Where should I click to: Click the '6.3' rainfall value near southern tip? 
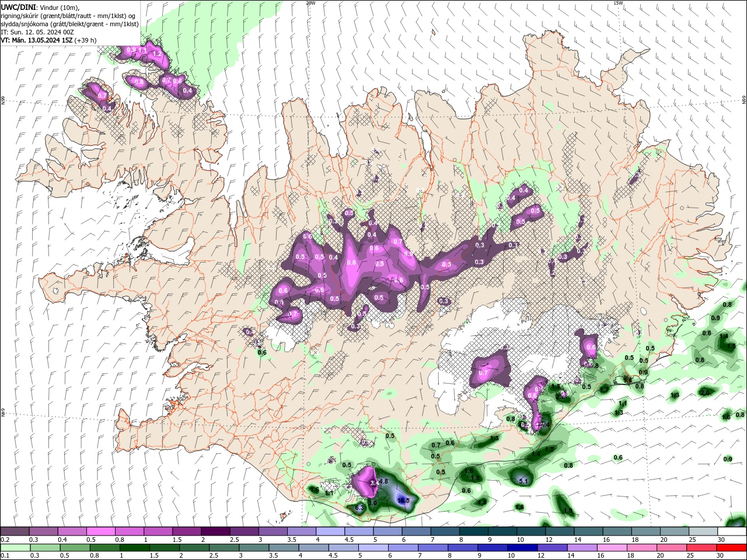(x=359, y=508)
